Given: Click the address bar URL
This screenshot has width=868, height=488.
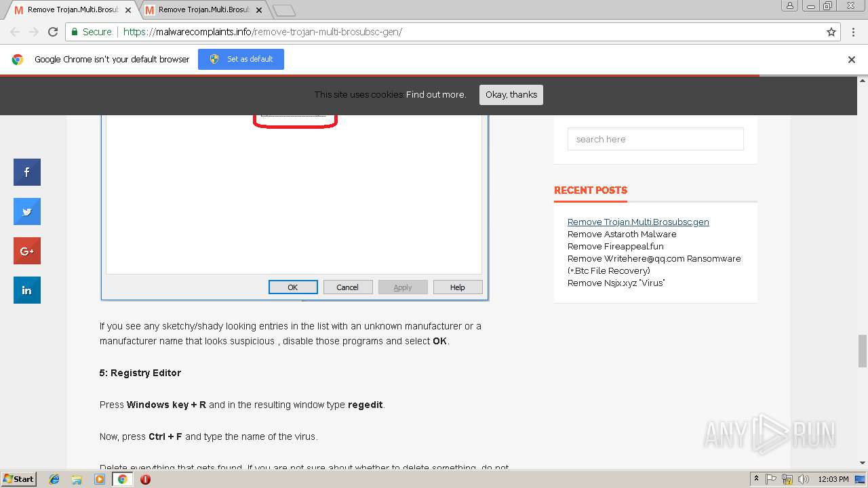Looking at the screenshot, I should (x=262, y=32).
